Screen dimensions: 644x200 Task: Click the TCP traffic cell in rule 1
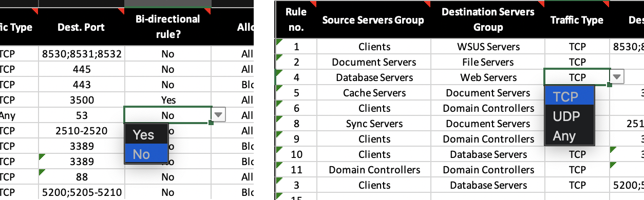[577, 47]
